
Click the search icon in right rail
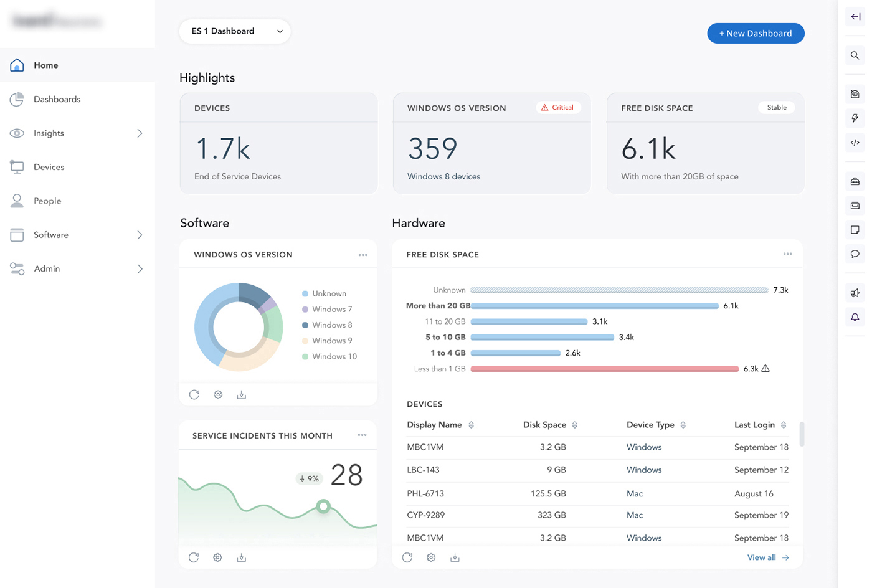click(x=855, y=55)
